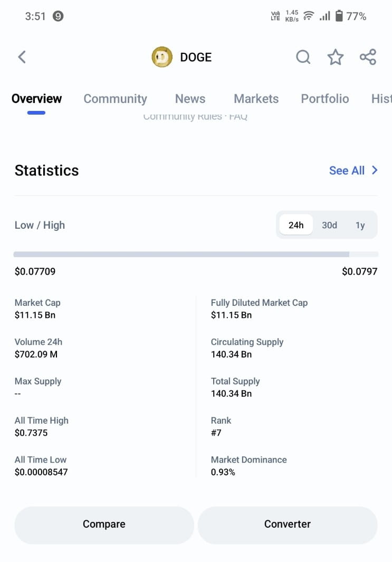Open the Portfolio tab
Image resolution: width=392 pixels, height=562 pixels.
pyautogui.click(x=324, y=99)
